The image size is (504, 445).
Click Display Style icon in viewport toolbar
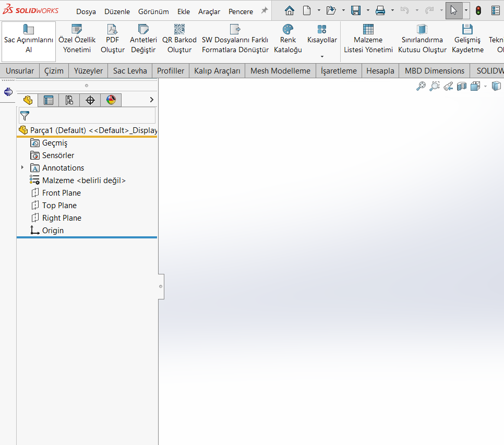tap(496, 86)
